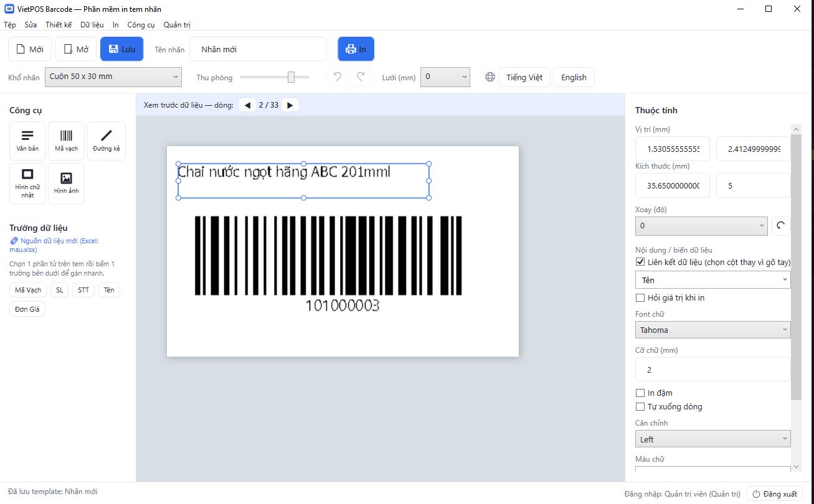Open the Căn chỉnh Left alignment dropdown
Image resolution: width=814 pixels, height=504 pixels.
coord(713,439)
